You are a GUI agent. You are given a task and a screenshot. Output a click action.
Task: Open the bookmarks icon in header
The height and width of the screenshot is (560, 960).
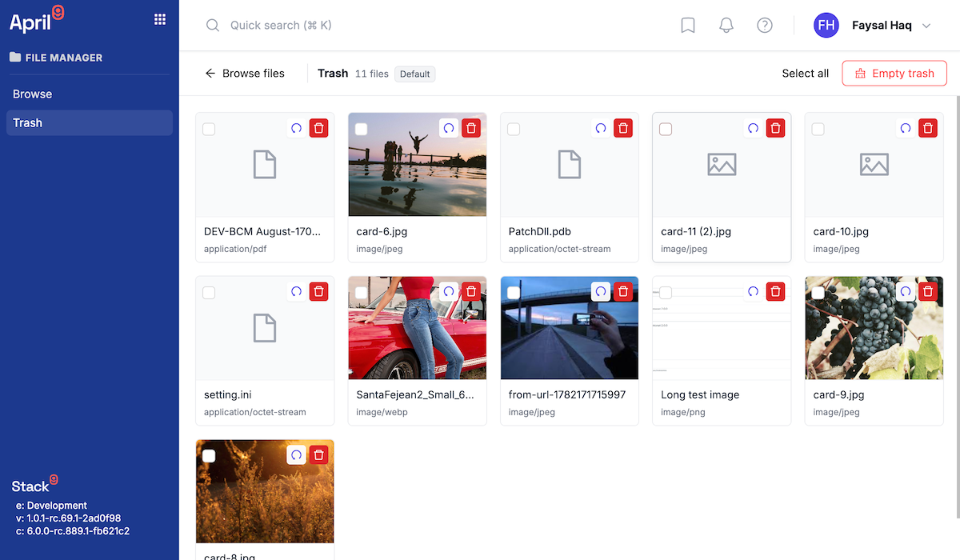pyautogui.click(x=688, y=26)
